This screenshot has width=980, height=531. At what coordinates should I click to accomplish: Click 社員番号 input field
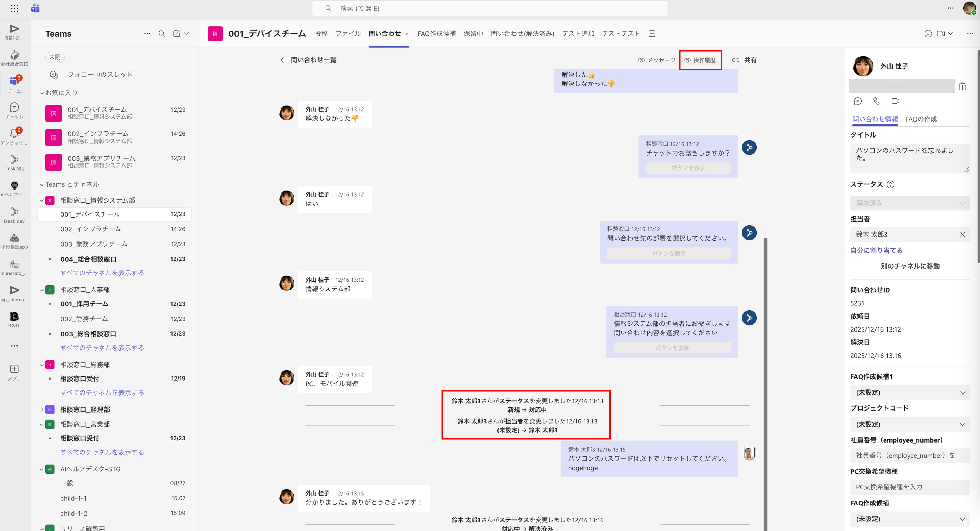click(x=910, y=456)
